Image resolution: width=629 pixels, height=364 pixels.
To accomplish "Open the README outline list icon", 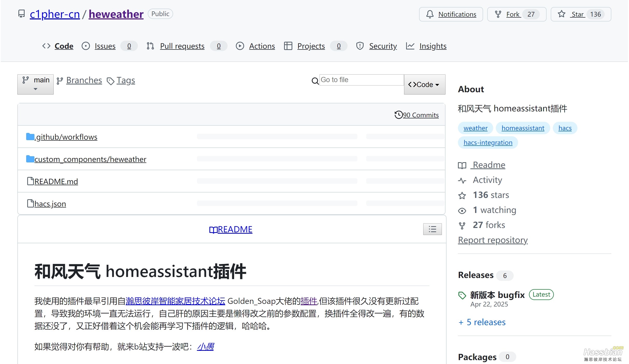I will tap(433, 229).
